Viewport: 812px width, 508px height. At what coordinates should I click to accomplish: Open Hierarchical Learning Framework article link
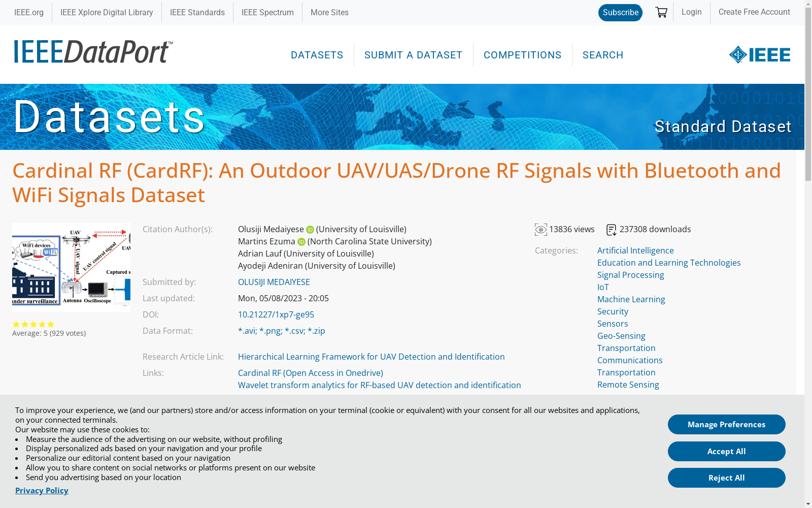[x=371, y=357]
